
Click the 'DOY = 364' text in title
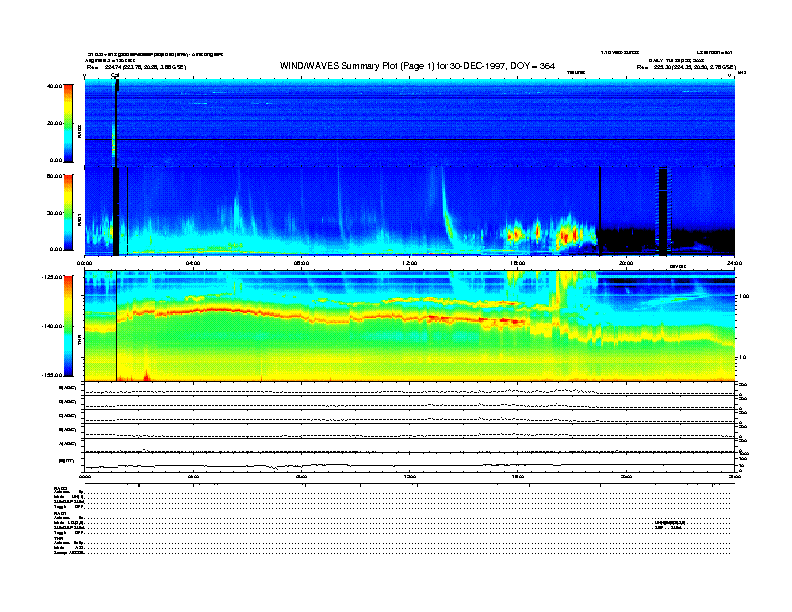[x=532, y=66]
